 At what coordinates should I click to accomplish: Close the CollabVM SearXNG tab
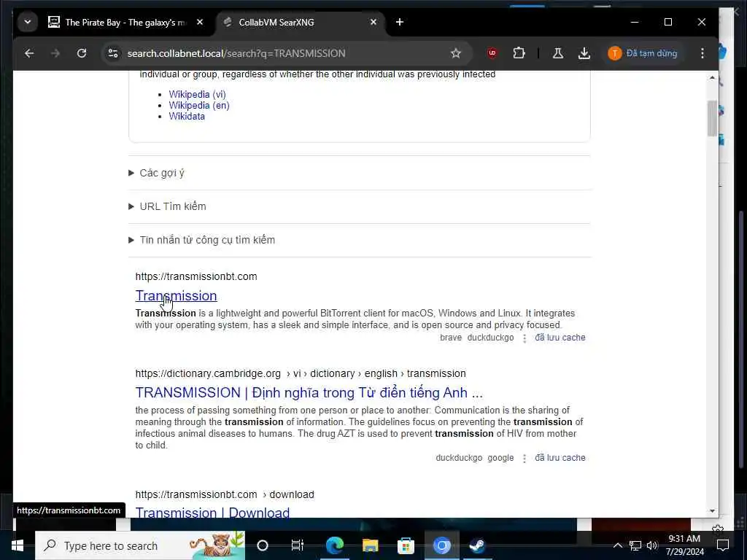tap(373, 22)
